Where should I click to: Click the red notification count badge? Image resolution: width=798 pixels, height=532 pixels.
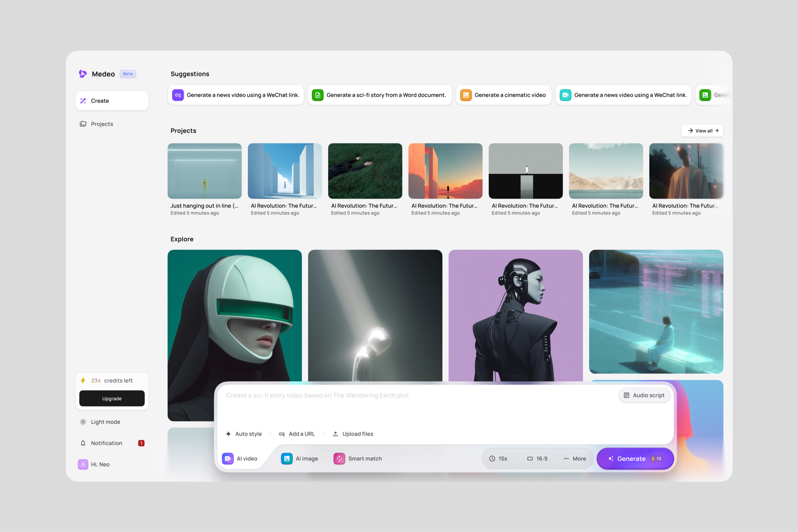coord(141,443)
